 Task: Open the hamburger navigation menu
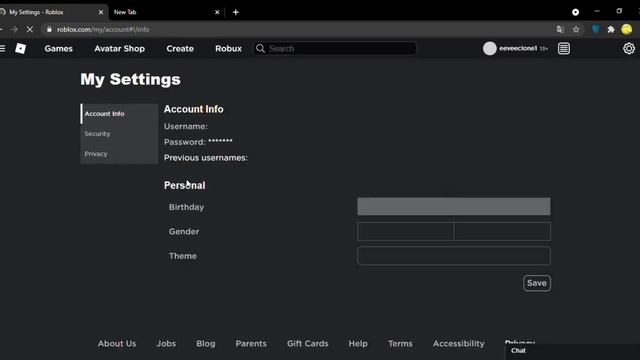click(x=2, y=49)
